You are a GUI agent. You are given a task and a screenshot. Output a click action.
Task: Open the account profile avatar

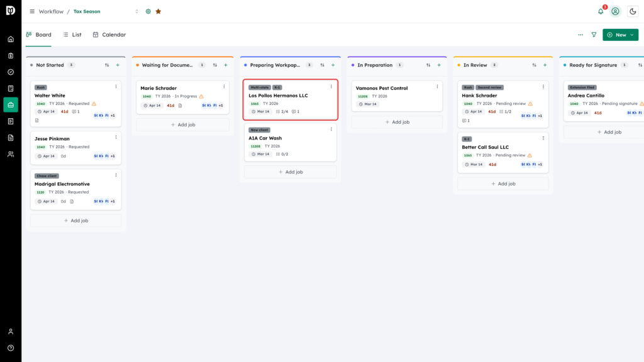(615, 11)
